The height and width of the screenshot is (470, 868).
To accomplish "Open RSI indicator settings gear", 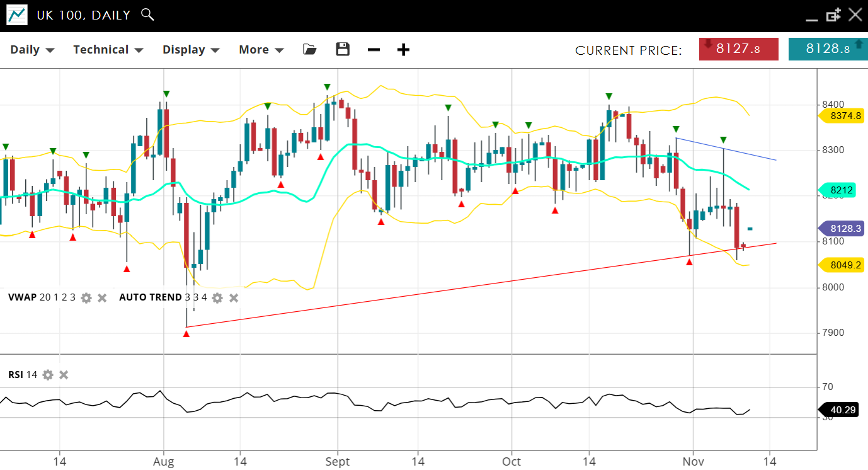I will pyautogui.click(x=48, y=375).
